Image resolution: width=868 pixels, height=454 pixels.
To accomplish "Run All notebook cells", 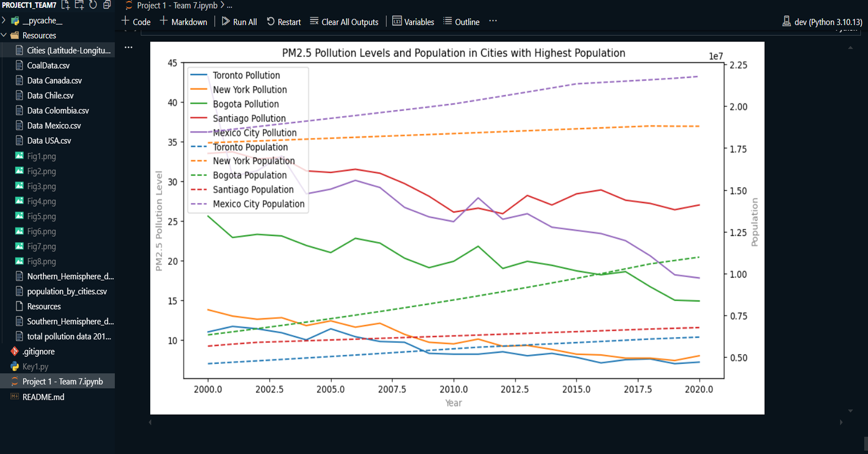I will pos(239,22).
